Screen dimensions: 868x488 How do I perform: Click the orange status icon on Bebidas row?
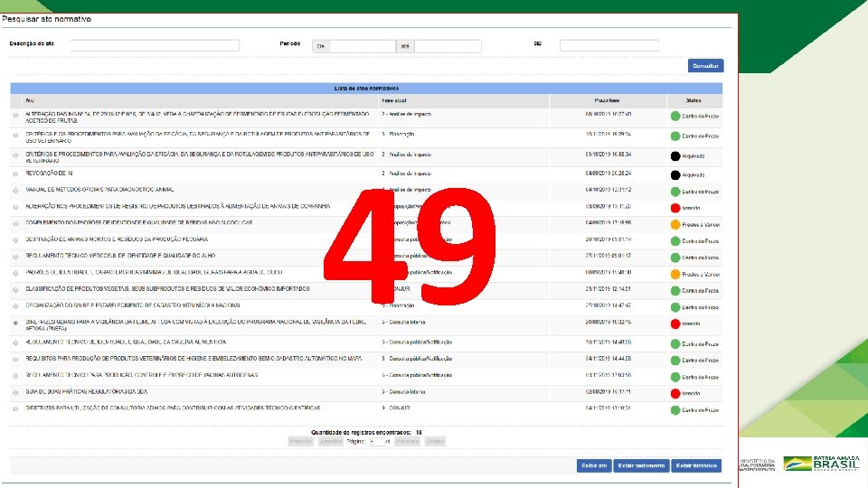[675, 225]
